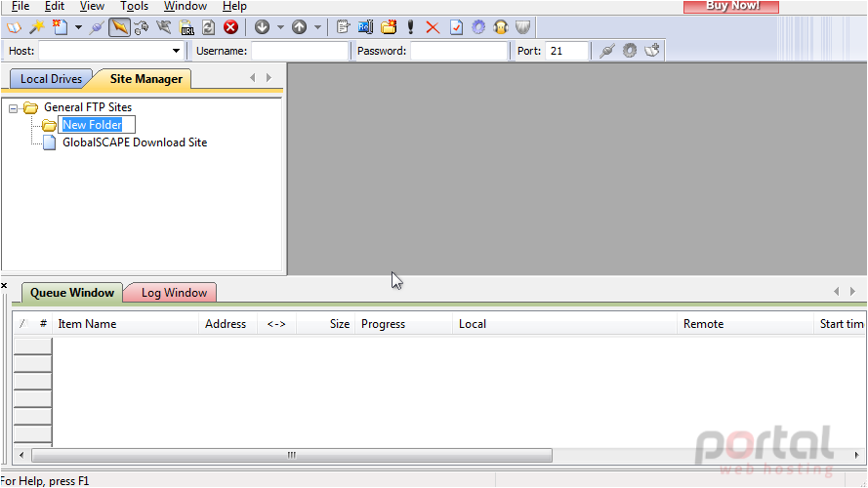Open the Window menu

(186, 6)
